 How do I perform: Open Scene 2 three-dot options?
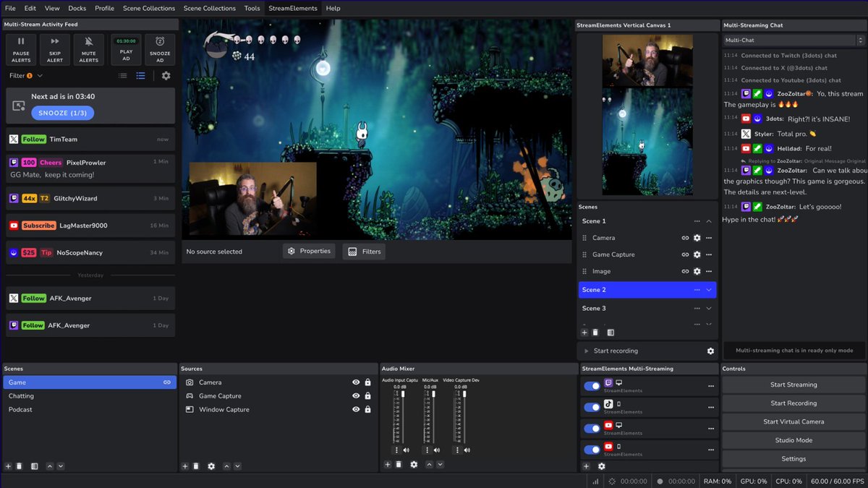697,290
